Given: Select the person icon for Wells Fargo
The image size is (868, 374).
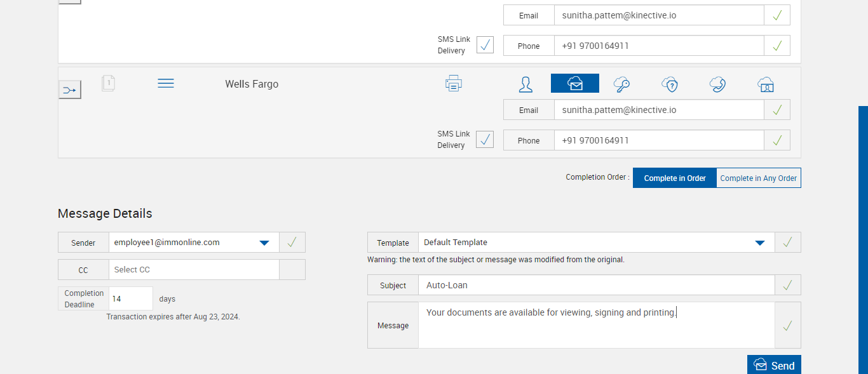Looking at the screenshot, I should click(526, 84).
